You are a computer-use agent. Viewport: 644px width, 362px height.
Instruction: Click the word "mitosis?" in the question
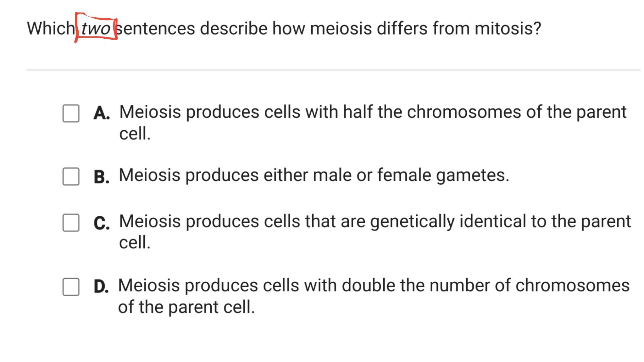tap(508, 28)
